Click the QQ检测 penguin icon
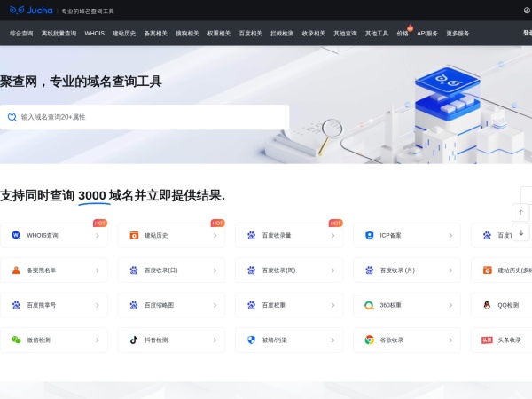 pyautogui.click(x=487, y=305)
